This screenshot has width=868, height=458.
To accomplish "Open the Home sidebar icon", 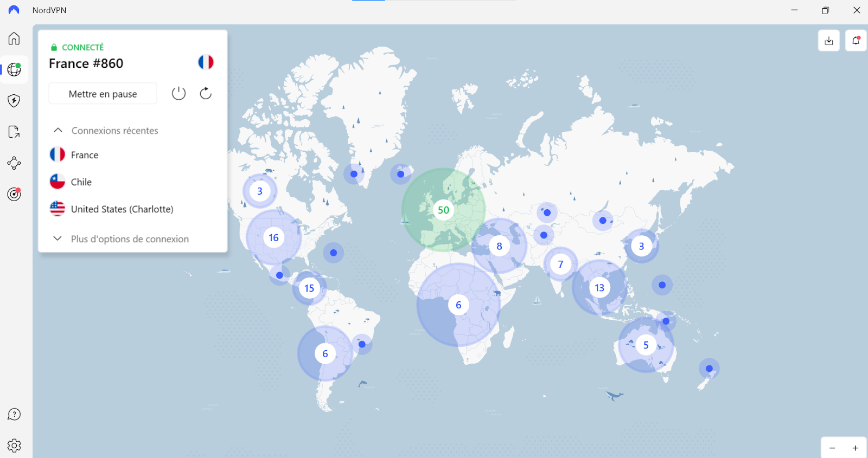I will pos(14,38).
